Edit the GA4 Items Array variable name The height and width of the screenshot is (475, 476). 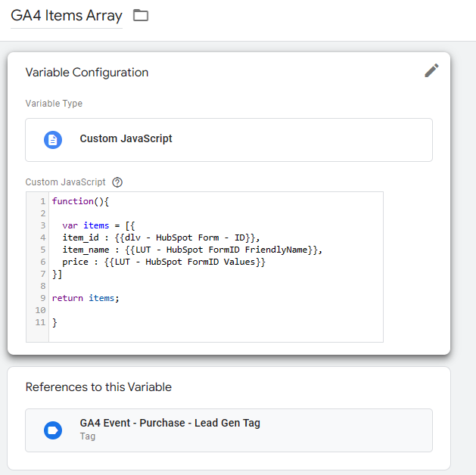[67, 16]
